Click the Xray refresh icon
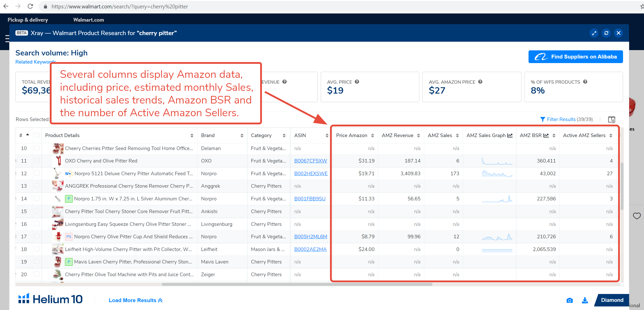The height and width of the screenshot is (310, 644). 606,33
